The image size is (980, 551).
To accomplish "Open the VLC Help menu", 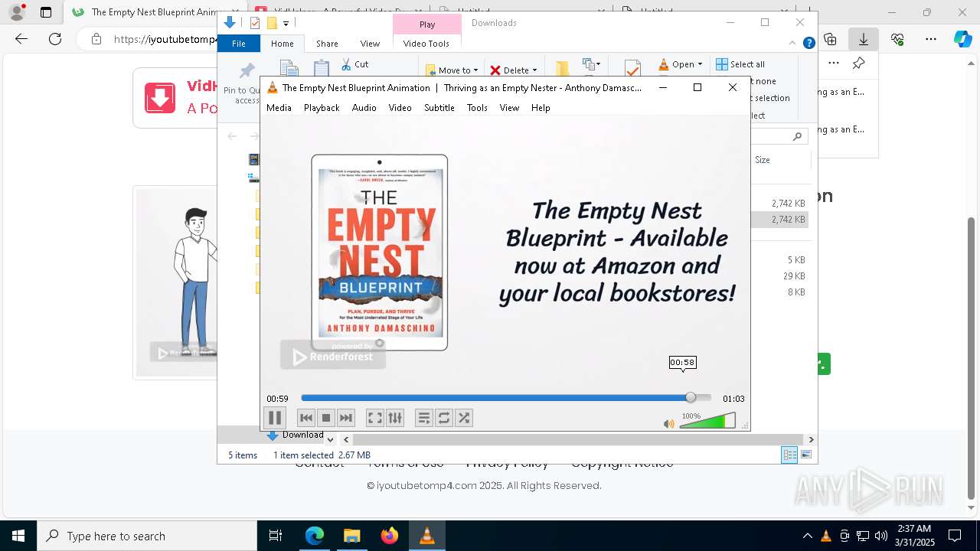I will 541,108.
